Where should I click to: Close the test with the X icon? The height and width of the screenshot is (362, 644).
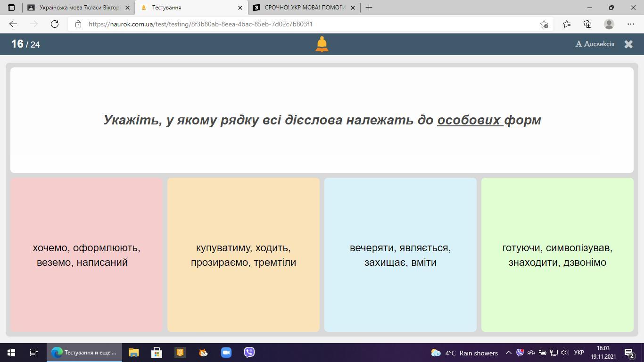628,44
